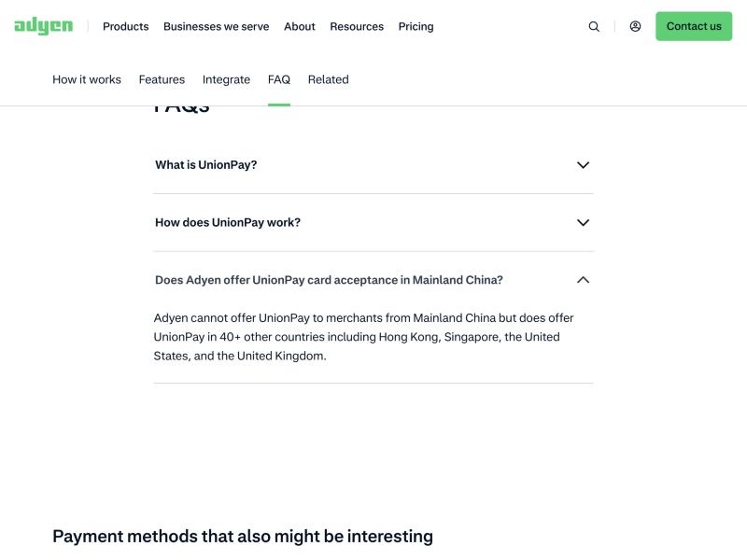Open the Products menu

tap(126, 27)
